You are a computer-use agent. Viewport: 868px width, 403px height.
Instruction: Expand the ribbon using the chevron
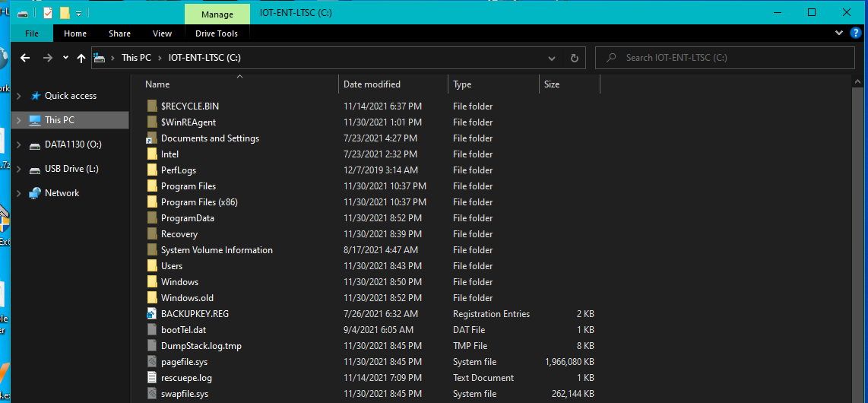838,33
